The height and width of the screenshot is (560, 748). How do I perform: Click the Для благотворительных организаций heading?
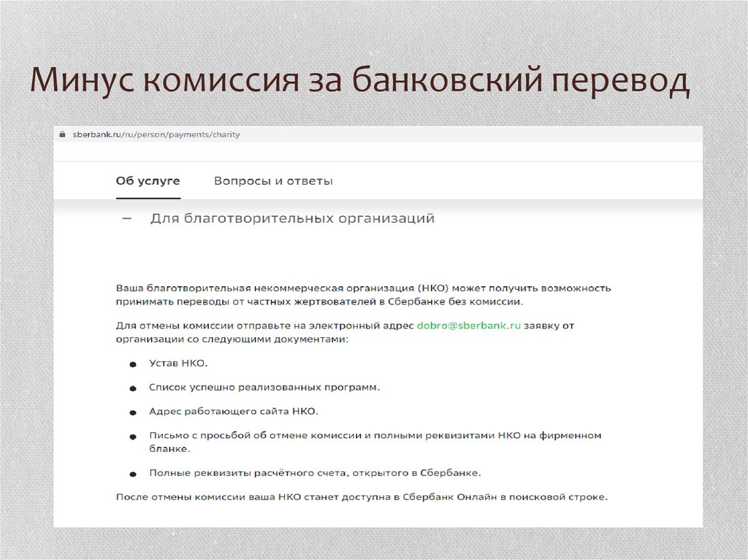292,218
